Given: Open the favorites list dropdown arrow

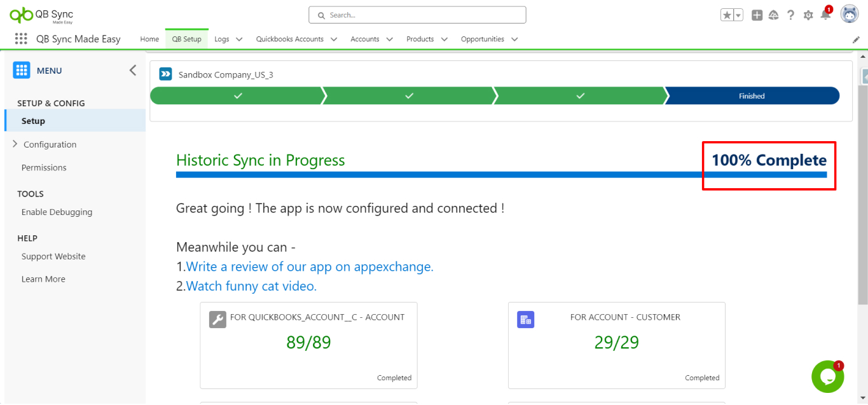Looking at the screenshot, I should pyautogui.click(x=738, y=15).
